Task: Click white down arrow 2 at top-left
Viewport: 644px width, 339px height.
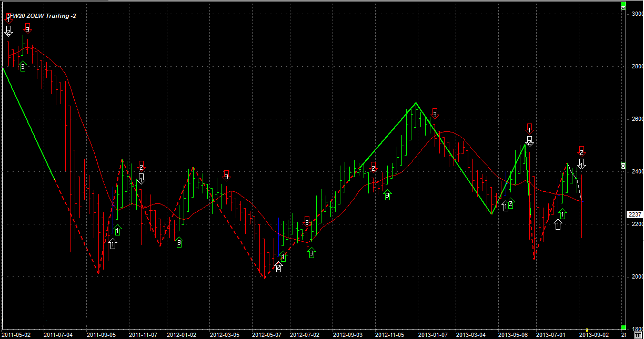Action: click(8, 30)
